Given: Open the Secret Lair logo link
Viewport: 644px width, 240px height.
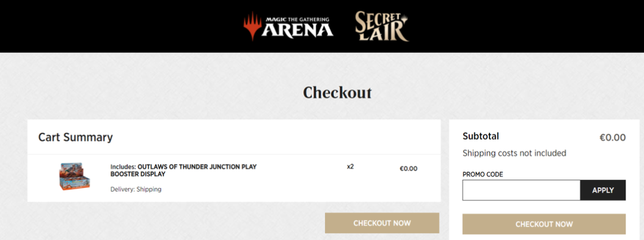Looking at the screenshot, I should pyautogui.click(x=382, y=26).
